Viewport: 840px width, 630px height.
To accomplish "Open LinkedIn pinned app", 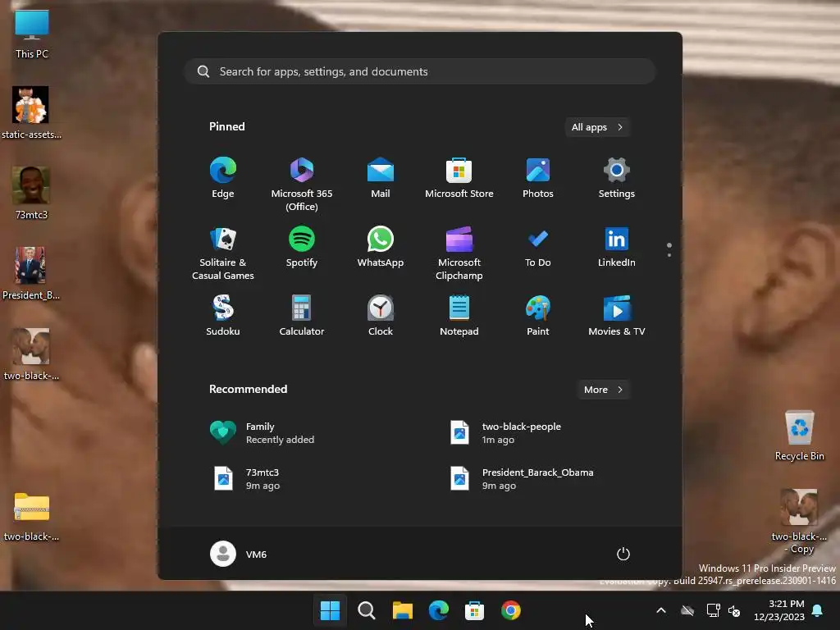I will [617, 248].
